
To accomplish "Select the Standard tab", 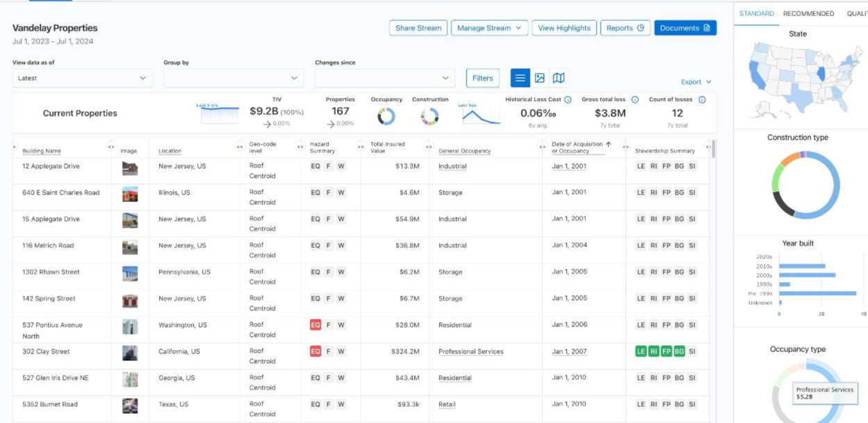I will coord(756,14).
